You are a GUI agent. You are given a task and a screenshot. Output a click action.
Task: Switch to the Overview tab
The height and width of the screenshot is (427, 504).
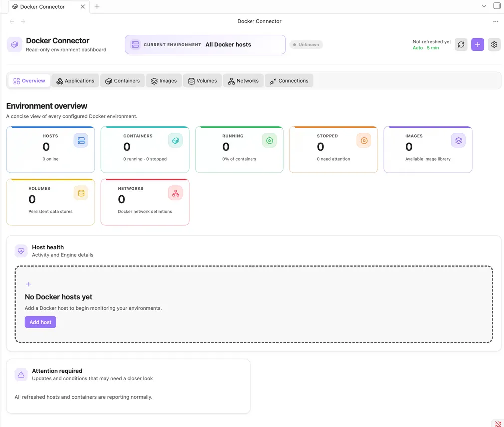click(x=29, y=81)
